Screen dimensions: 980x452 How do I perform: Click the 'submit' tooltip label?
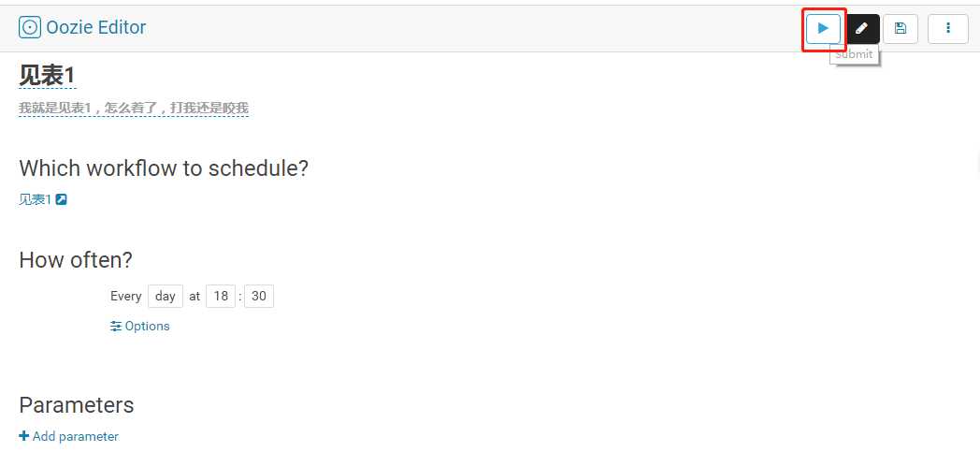pos(855,54)
